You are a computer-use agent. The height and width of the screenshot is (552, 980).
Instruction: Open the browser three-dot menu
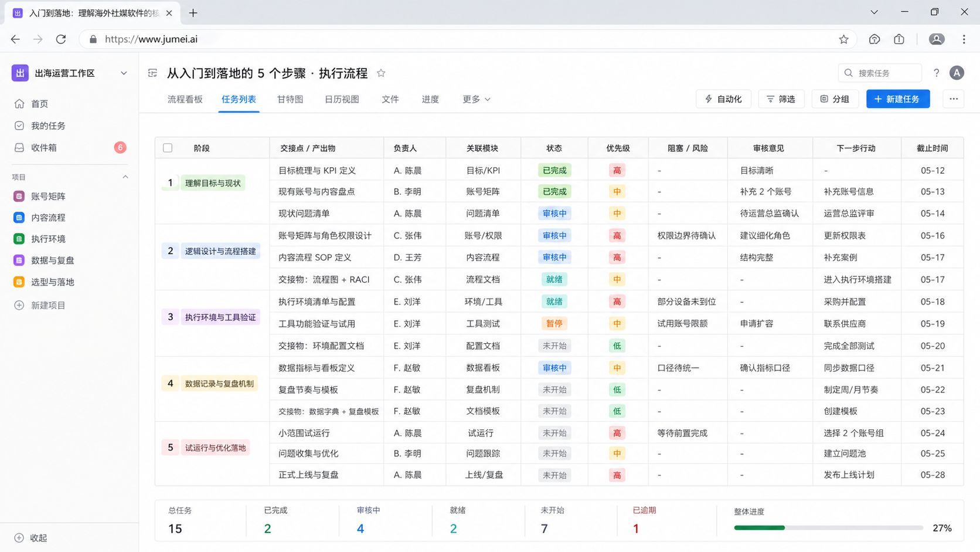pos(964,39)
